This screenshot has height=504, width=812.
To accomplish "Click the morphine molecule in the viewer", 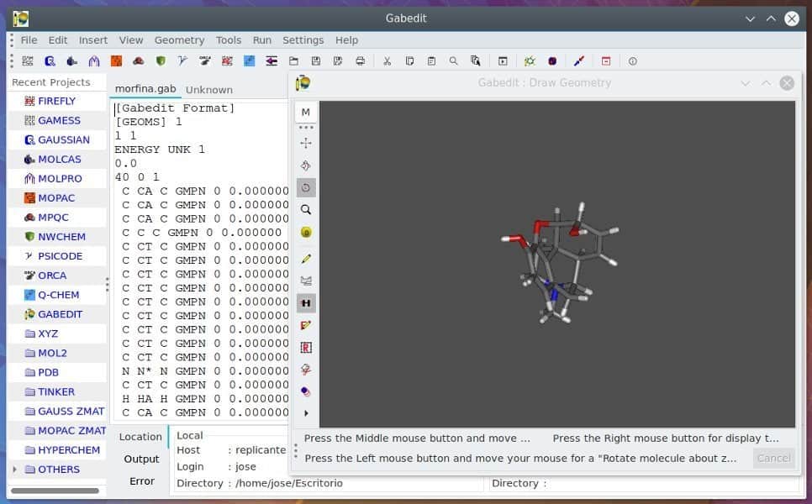I will click(559, 263).
